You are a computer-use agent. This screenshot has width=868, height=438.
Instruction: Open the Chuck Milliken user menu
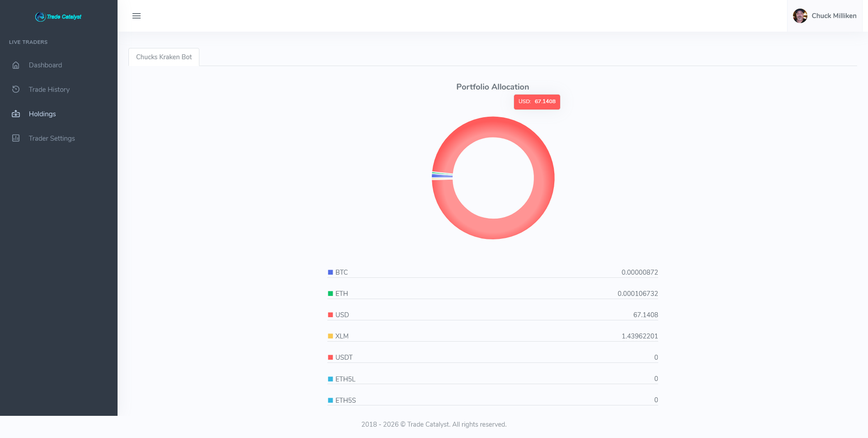833,16
